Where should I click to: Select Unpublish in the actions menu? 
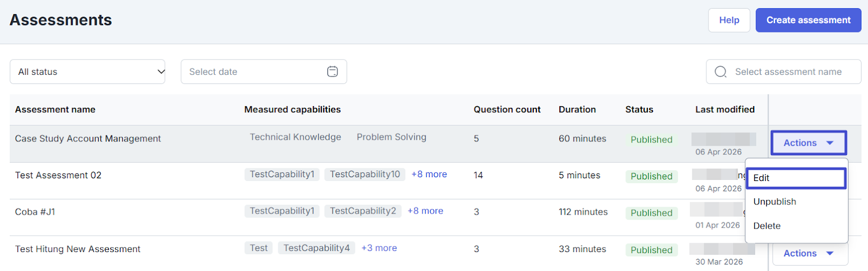[775, 202]
